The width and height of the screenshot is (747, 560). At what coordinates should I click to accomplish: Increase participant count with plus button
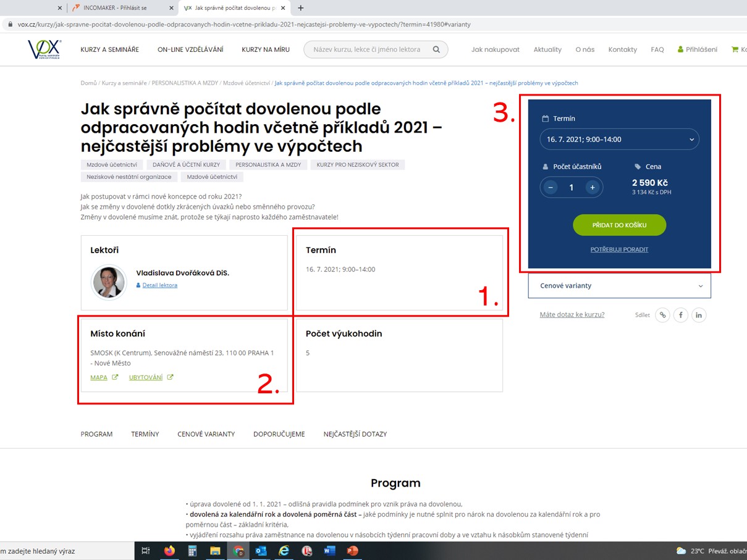click(592, 187)
